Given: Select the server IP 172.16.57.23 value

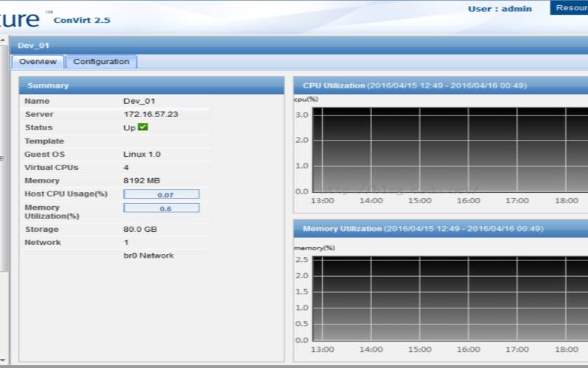Looking at the screenshot, I should [x=151, y=115].
